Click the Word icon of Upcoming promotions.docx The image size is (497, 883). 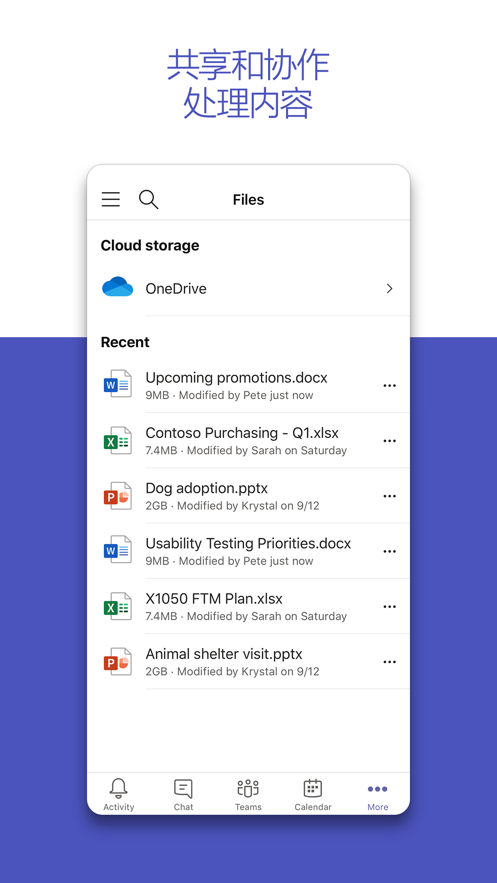(118, 385)
